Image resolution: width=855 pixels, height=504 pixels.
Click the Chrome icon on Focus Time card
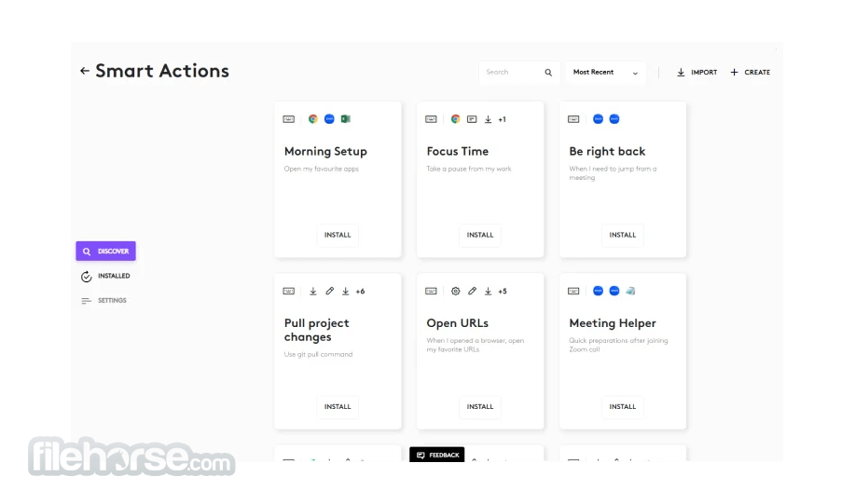click(455, 119)
